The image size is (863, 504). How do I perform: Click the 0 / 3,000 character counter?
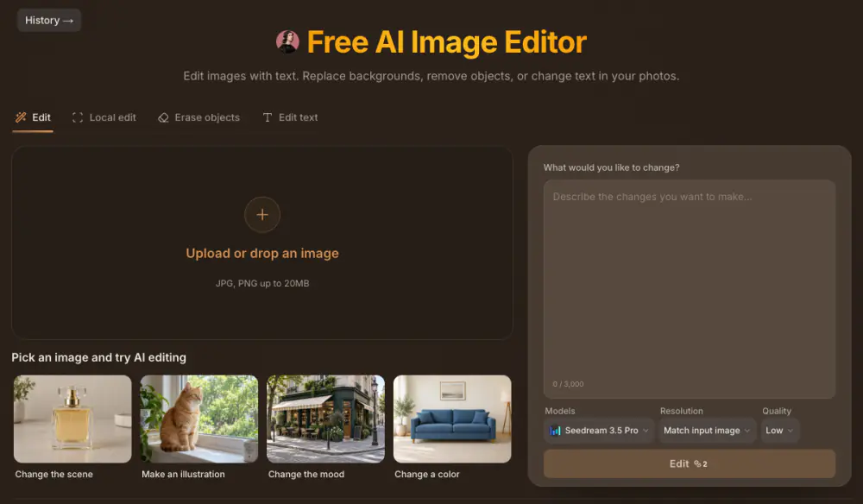[x=568, y=384]
